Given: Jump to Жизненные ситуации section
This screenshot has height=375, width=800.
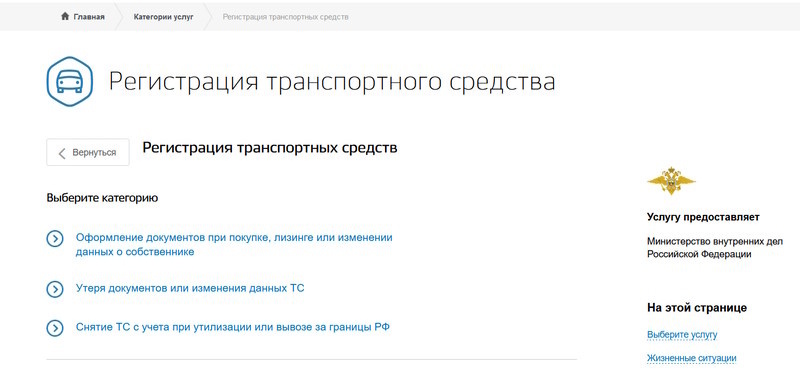Looking at the screenshot, I should (691, 358).
